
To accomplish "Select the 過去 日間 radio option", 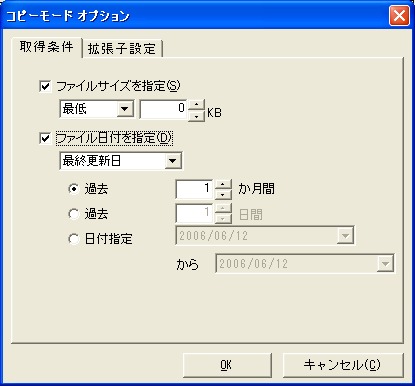I will [74, 214].
